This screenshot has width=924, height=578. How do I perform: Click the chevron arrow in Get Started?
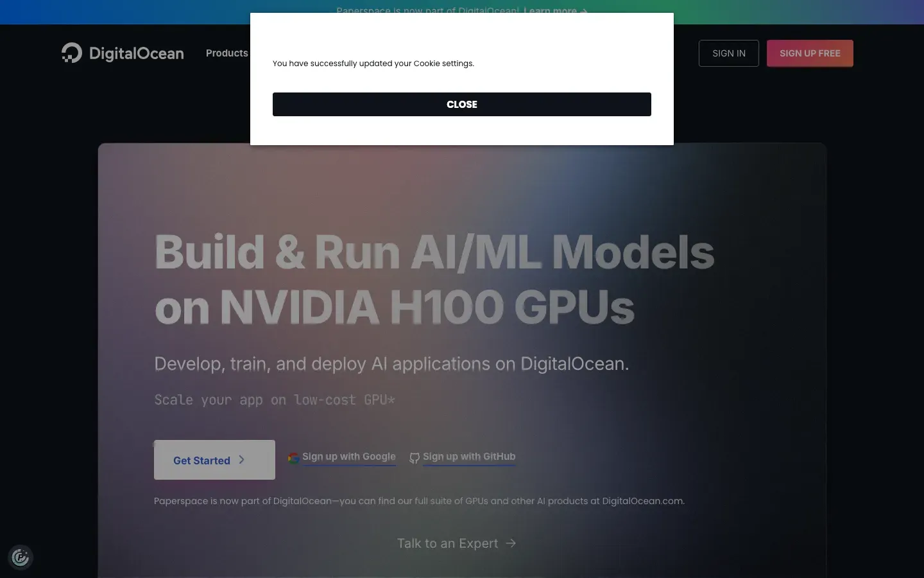coord(241,460)
